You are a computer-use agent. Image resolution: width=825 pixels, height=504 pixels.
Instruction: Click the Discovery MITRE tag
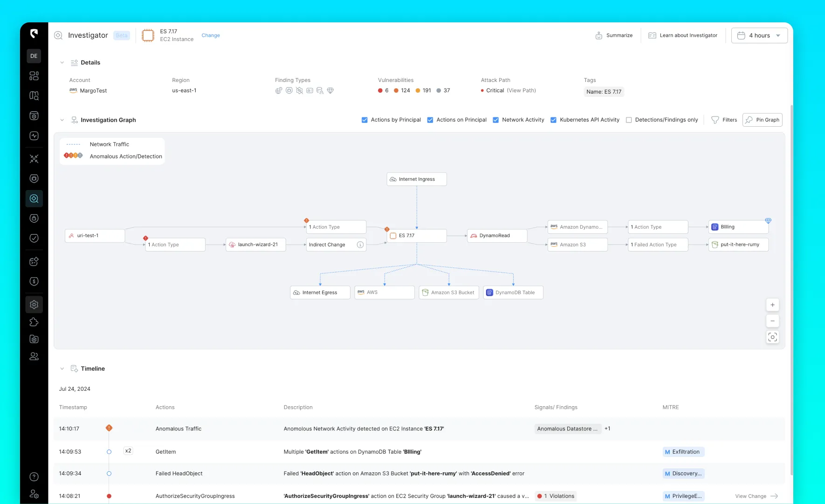(x=684, y=473)
